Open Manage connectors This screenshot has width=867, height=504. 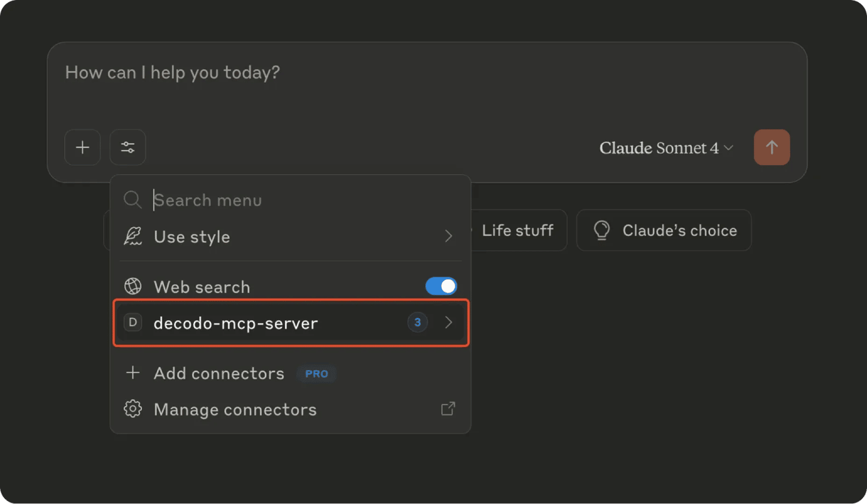click(291, 409)
